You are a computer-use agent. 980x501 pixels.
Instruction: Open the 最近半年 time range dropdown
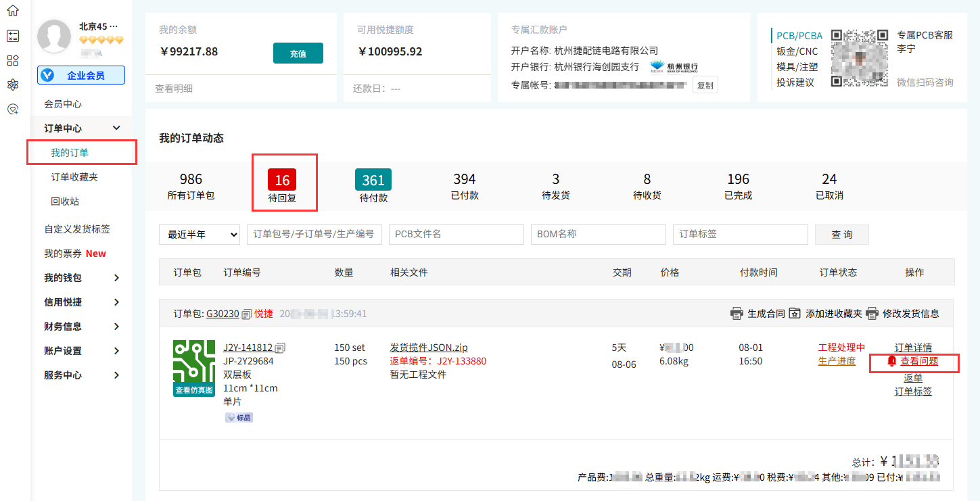(x=200, y=235)
